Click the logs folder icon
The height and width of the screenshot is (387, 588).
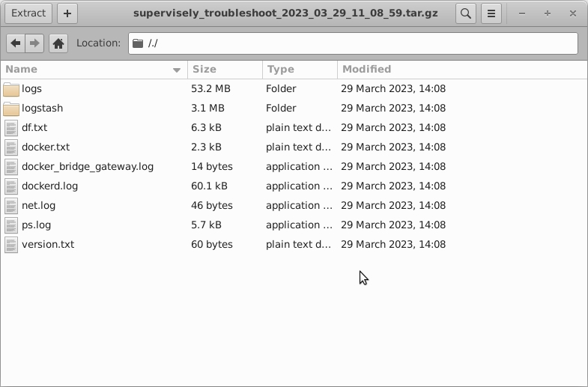[x=11, y=89]
